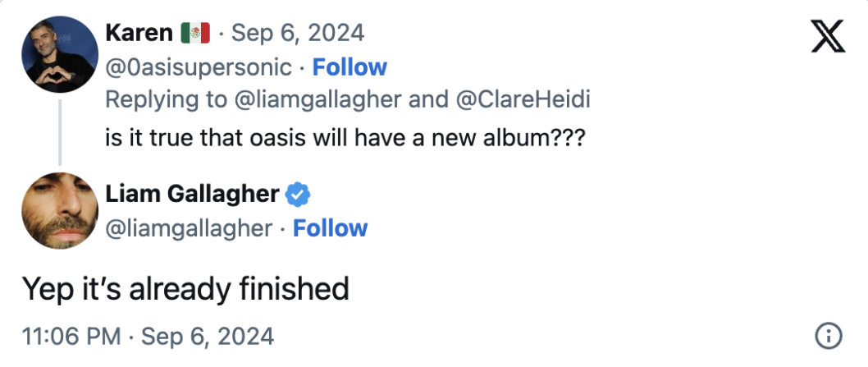Screen dimensions: 868x367
Task: Click the X logo icon
Action: pos(827,37)
